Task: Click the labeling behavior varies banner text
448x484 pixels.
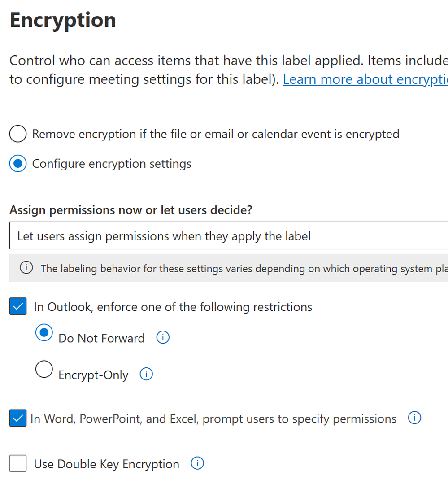Action: pos(244,269)
